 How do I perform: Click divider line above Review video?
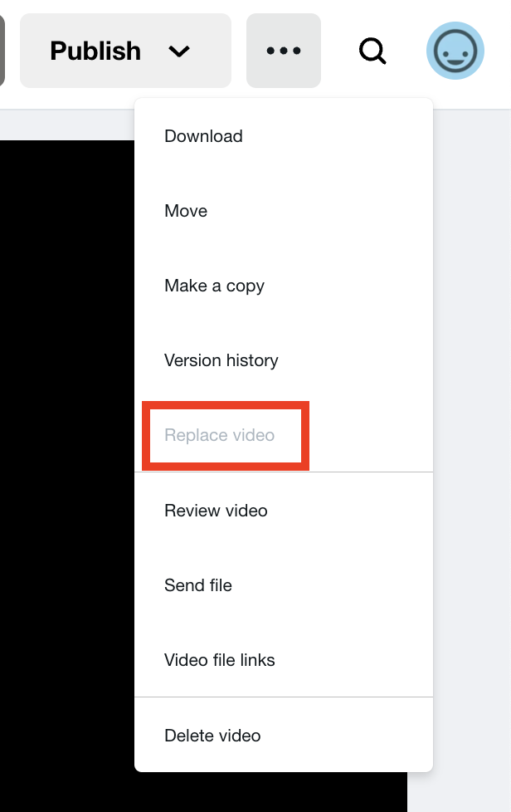pyautogui.click(x=284, y=472)
